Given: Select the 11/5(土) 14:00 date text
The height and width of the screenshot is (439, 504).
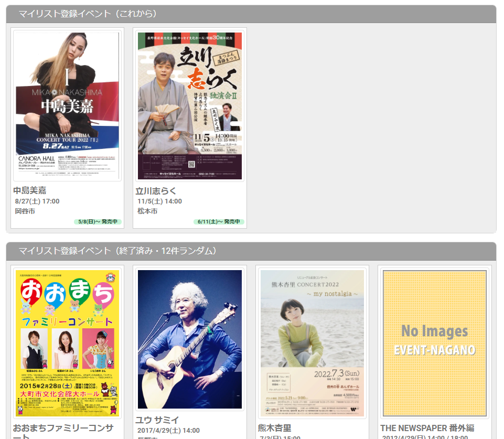Looking at the screenshot, I should 160,201.
